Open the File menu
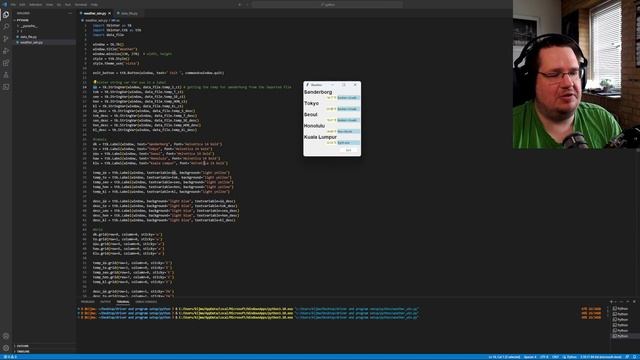The height and width of the screenshot is (360, 640). 13,4
